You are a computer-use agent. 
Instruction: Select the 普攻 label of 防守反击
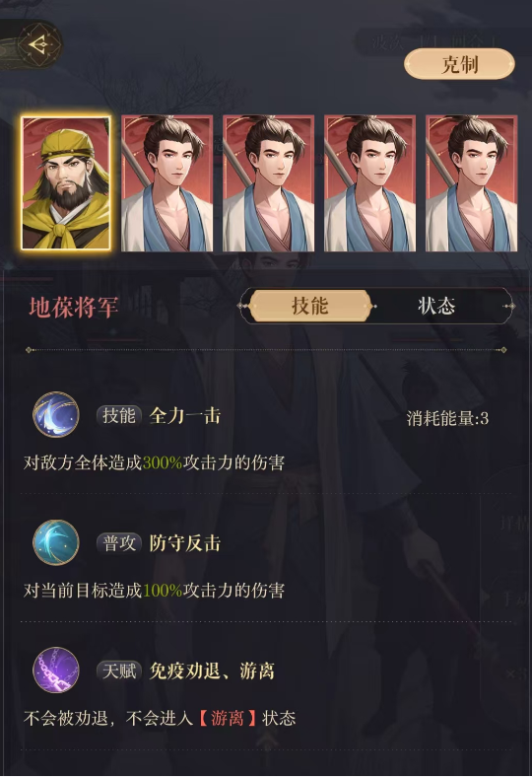click(119, 543)
